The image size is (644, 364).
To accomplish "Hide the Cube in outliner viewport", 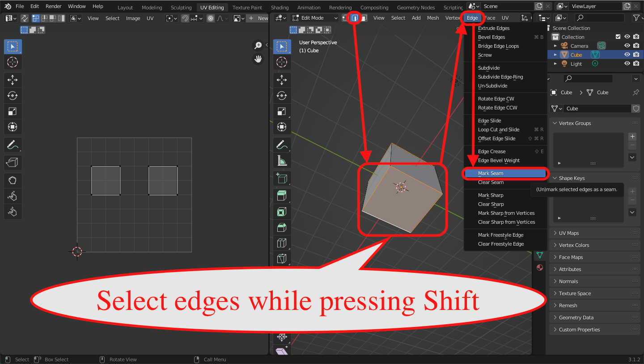I will click(627, 55).
